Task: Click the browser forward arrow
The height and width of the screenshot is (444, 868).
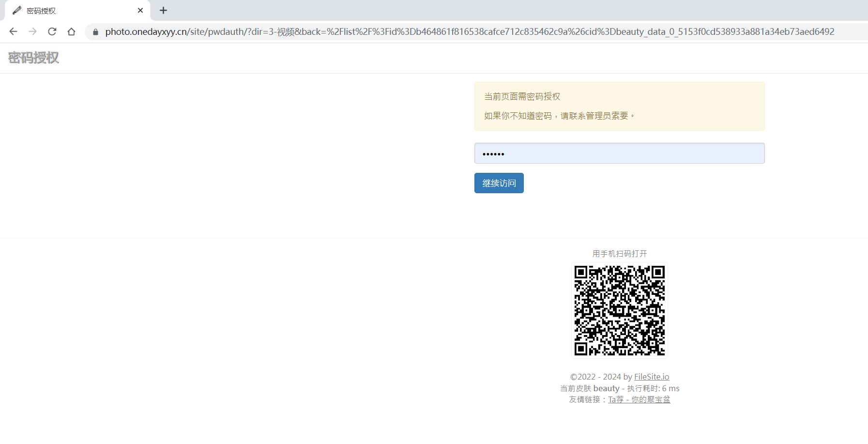Action: 32,31
